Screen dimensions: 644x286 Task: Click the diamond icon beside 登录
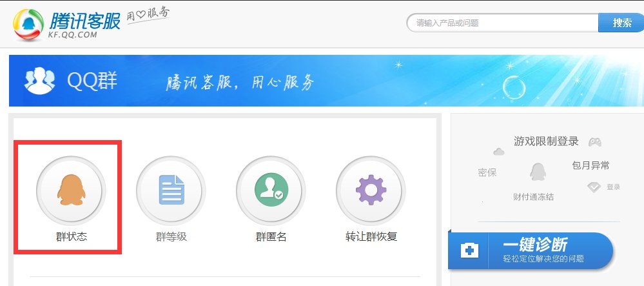tap(594, 187)
